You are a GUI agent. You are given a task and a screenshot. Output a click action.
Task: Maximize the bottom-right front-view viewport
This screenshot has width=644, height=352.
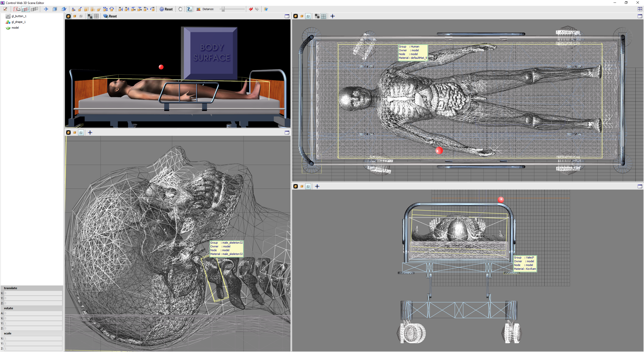point(640,186)
